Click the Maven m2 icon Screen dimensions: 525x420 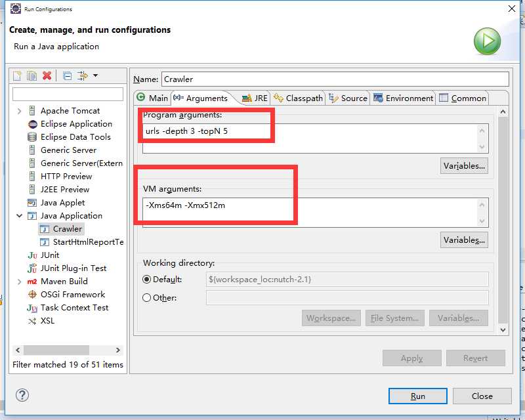click(32, 282)
